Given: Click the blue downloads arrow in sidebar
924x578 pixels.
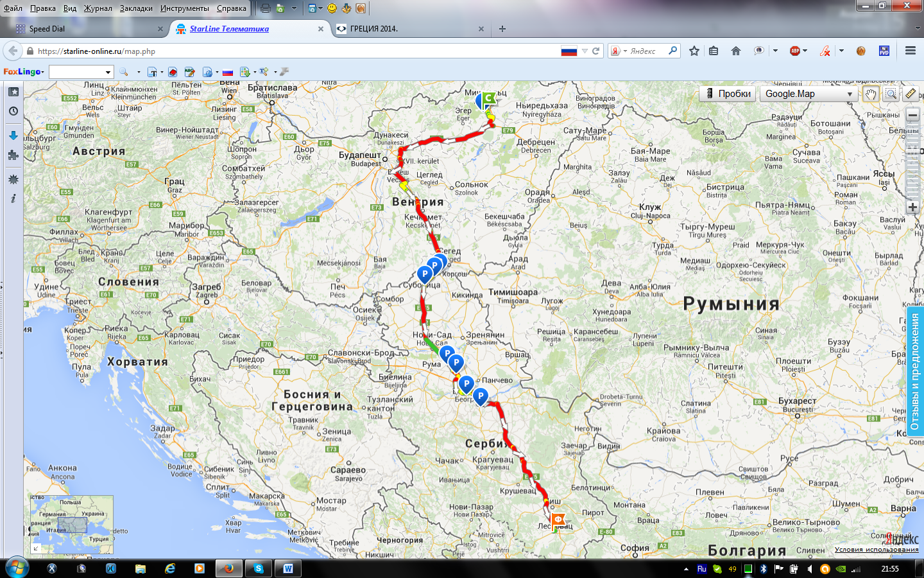Looking at the screenshot, I should [13, 135].
